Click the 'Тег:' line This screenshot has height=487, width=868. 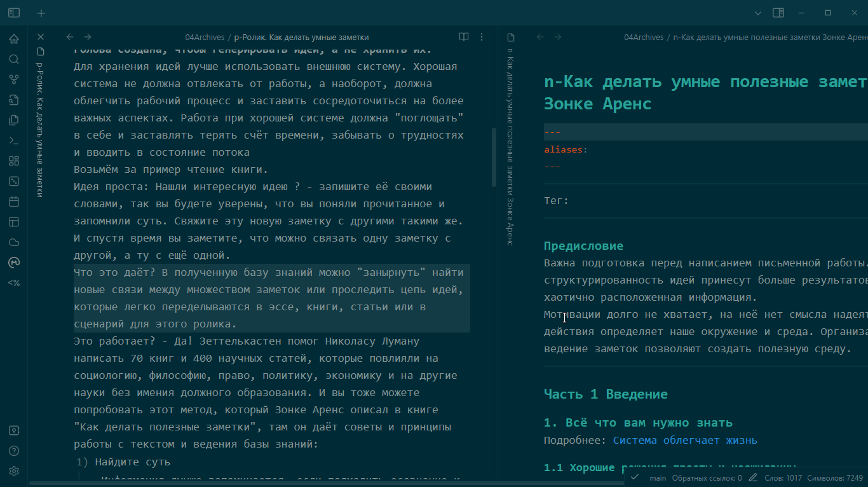click(x=556, y=201)
